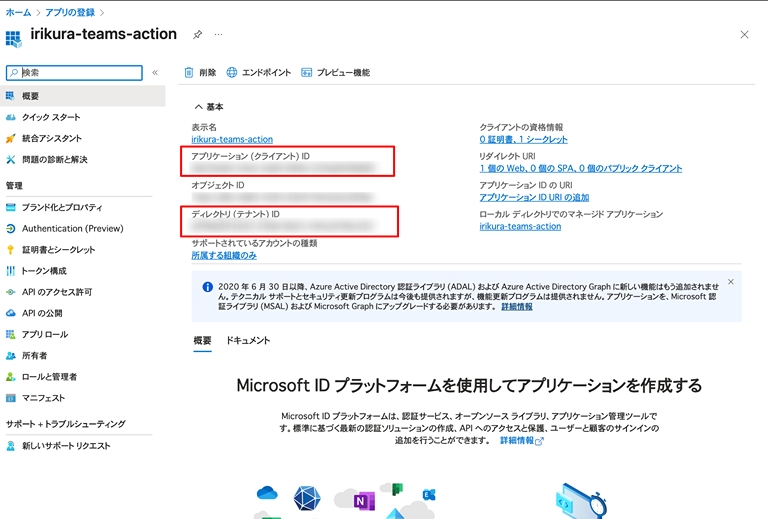Switch to the 概要 tab
Viewport: 768px width, 519px height.
[x=202, y=340]
